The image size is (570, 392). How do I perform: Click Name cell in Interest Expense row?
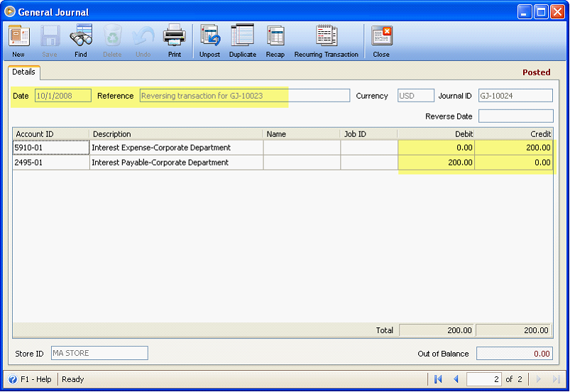tap(302, 148)
